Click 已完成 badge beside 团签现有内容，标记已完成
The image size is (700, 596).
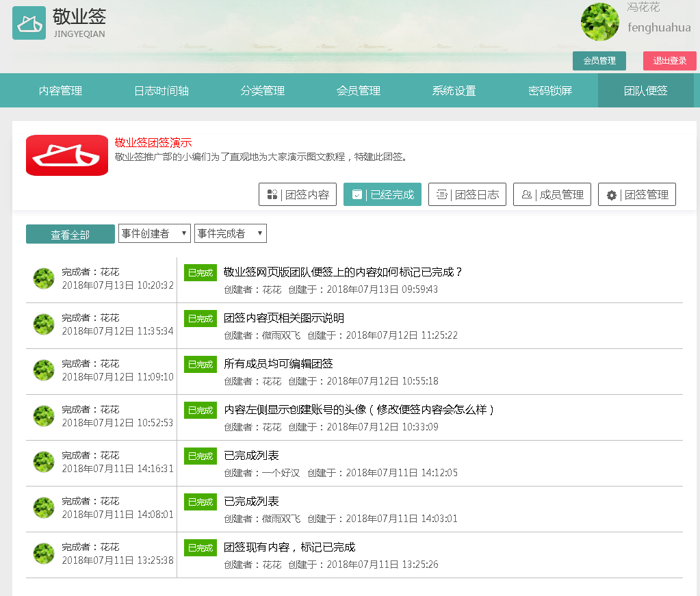coord(200,548)
